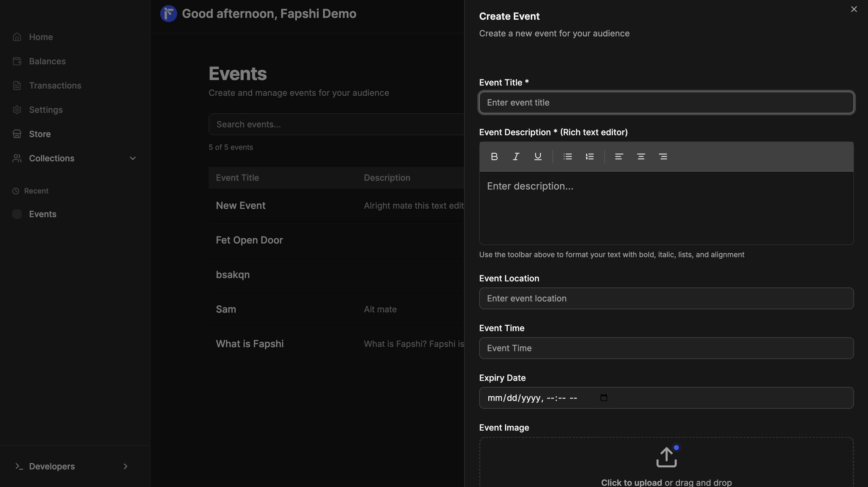Open the Expiry Date calendar picker icon
868x487 pixels.
coord(604,398)
